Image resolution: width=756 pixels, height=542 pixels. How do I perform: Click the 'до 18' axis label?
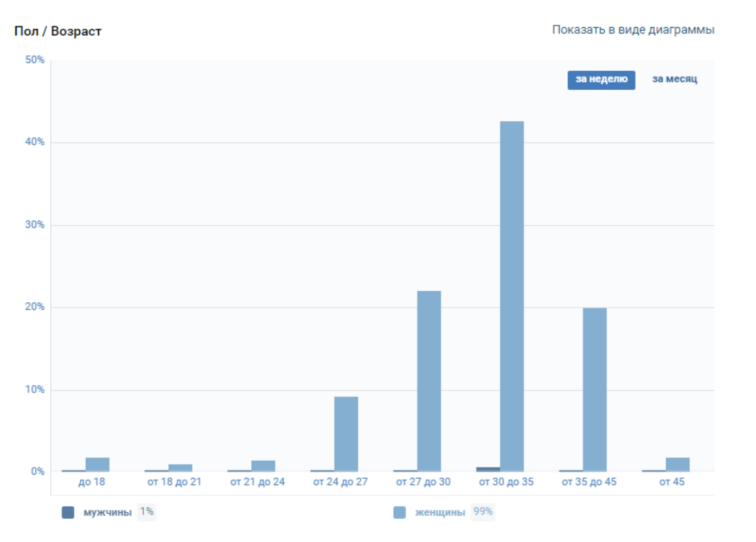92,482
